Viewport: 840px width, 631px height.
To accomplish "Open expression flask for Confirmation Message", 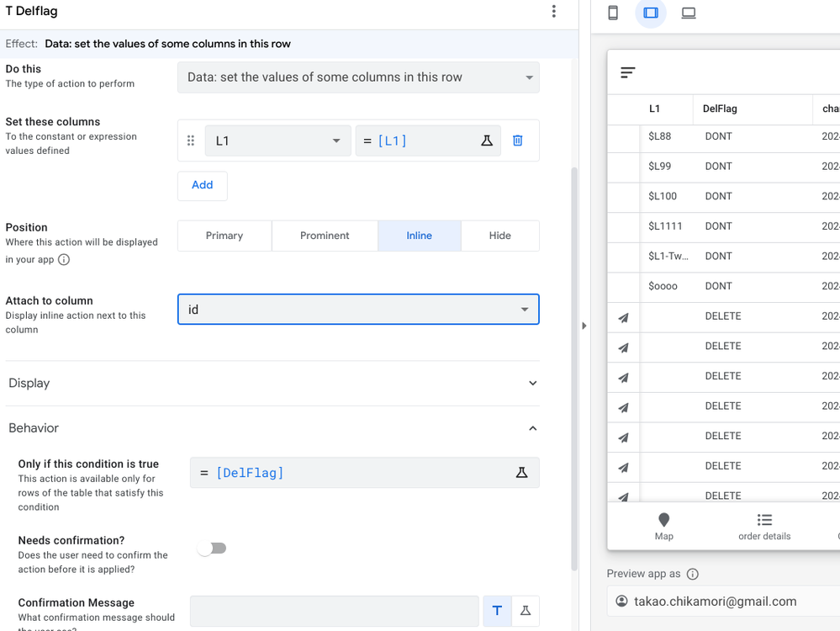I will (525, 611).
